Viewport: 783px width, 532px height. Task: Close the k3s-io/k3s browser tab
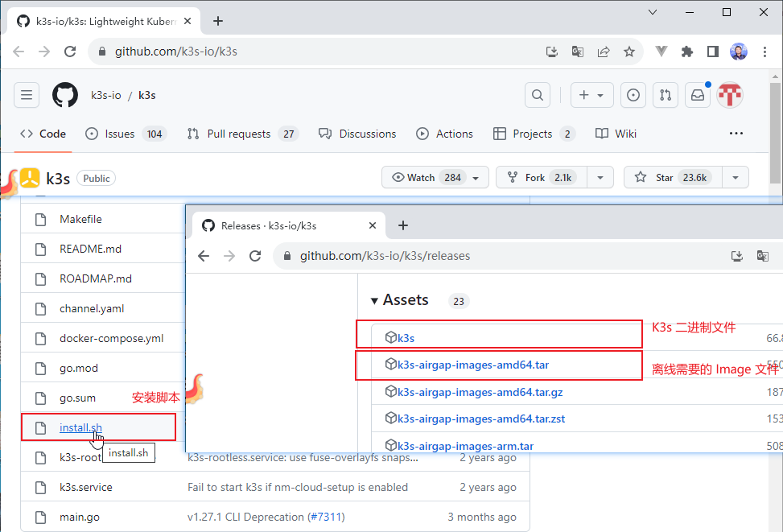click(x=188, y=21)
